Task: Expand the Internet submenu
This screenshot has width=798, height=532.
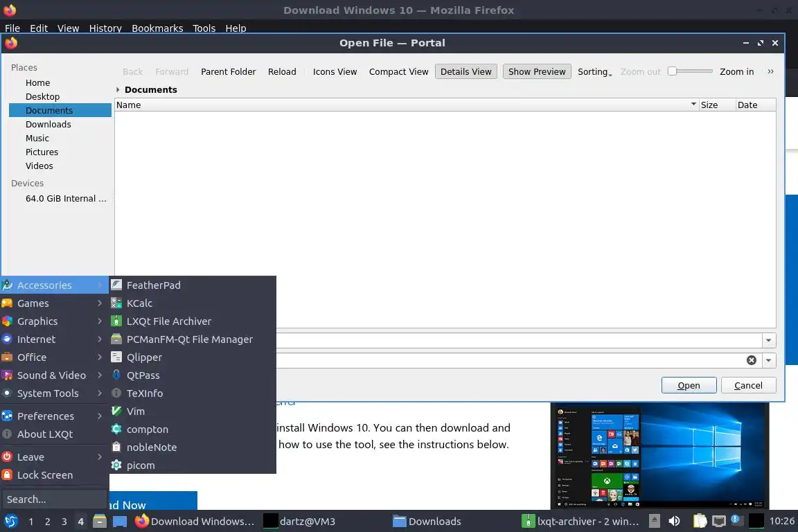Action: pos(55,339)
